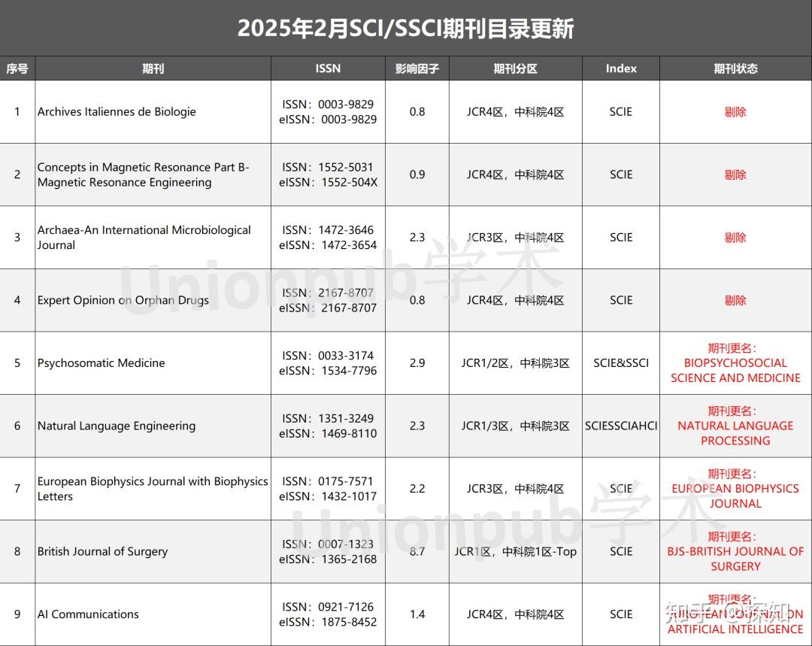
Task: Click impact factor 2.9 cell
Action: (x=417, y=363)
